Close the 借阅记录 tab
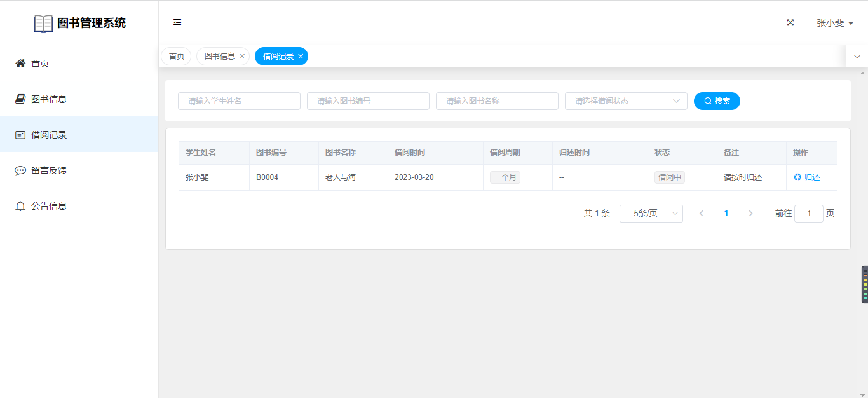This screenshot has width=868, height=398. click(x=301, y=57)
